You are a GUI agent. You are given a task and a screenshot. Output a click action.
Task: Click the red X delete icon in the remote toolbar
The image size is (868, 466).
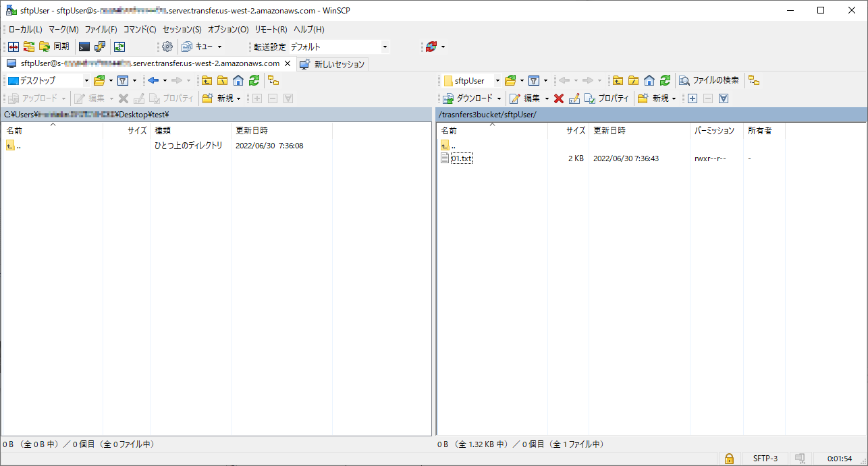558,98
